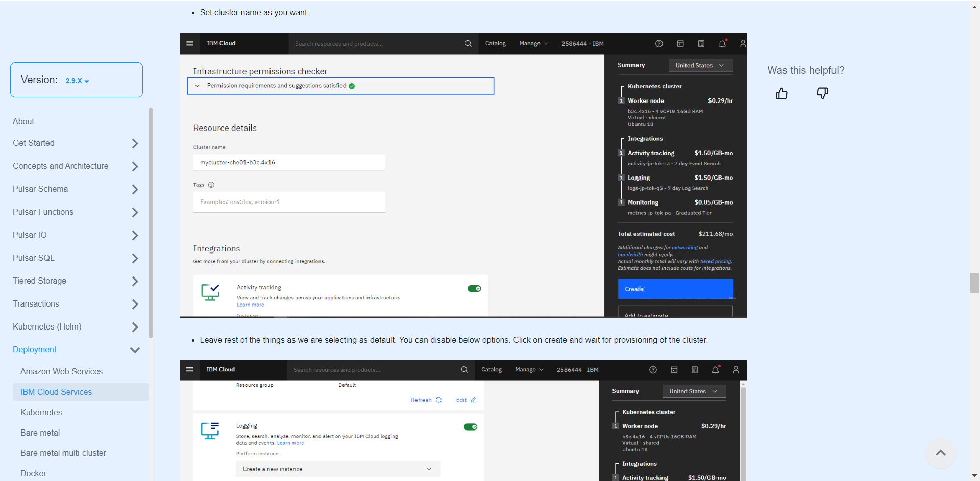Click Learn more under Logging
Image resolution: width=980 pixels, height=481 pixels.
(x=290, y=443)
